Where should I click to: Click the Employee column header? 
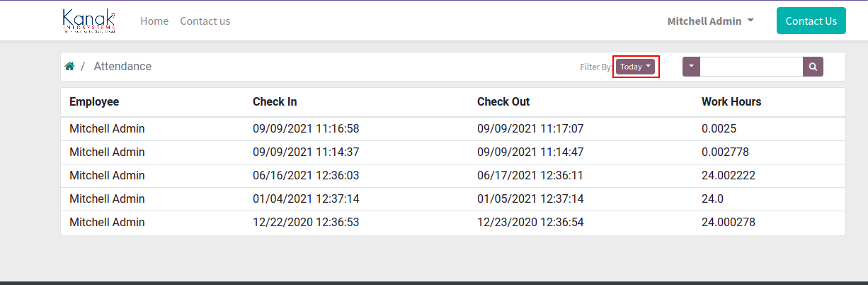pos(94,102)
